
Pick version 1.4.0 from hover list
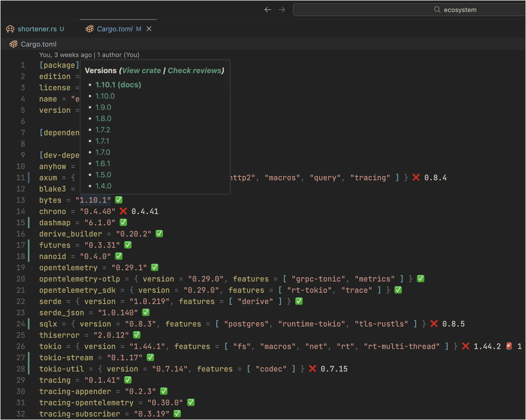[103, 186]
